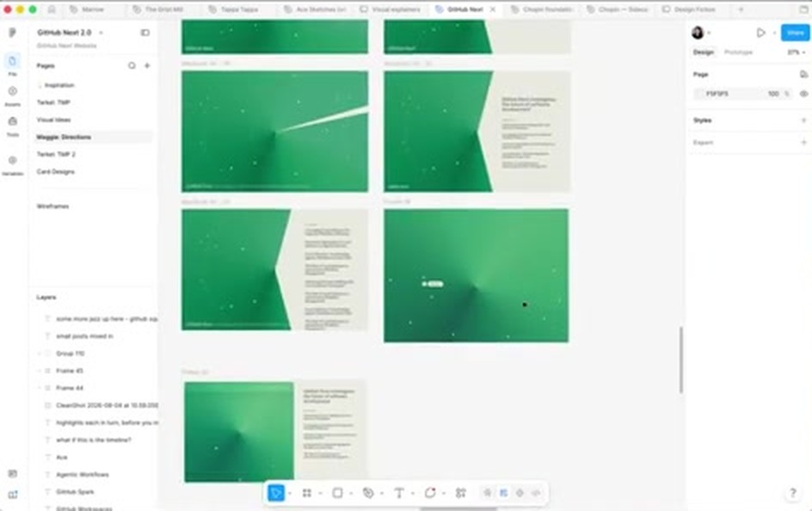
Task: Open the Card Designs page
Action: (55, 171)
